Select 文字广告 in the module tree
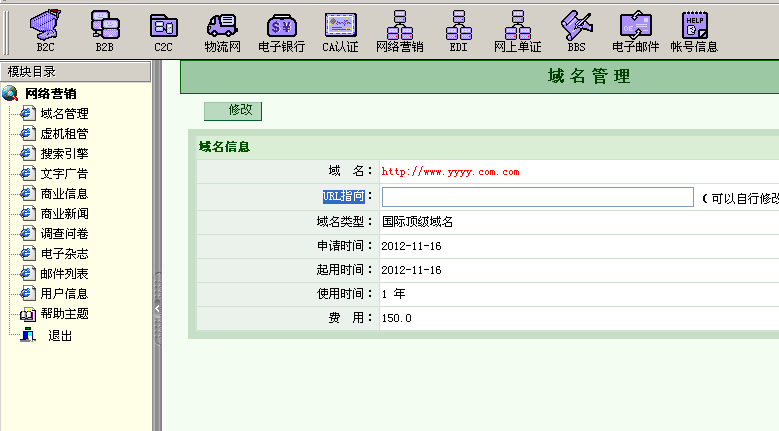The width and height of the screenshot is (779, 431). tap(65, 173)
